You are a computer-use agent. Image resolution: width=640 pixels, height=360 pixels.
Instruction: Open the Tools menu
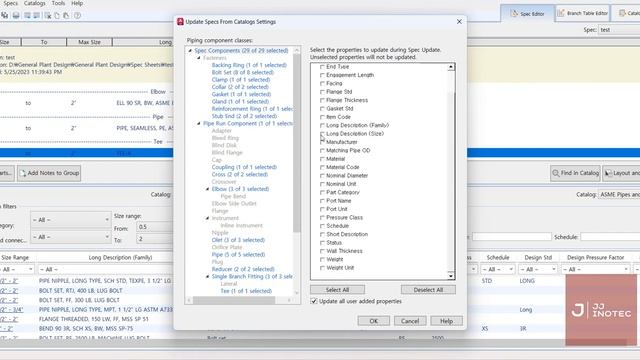point(58,3)
